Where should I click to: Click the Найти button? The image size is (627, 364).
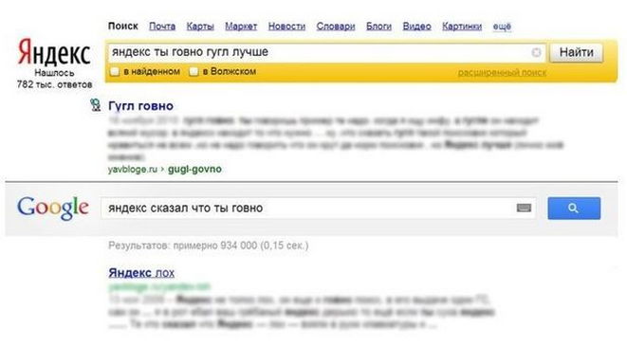[x=576, y=52]
